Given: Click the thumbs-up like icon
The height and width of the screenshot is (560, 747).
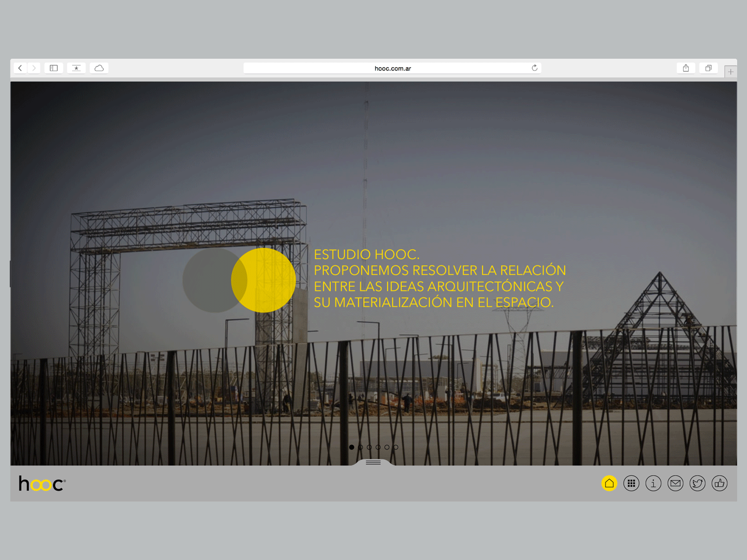Looking at the screenshot, I should click(720, 483).
